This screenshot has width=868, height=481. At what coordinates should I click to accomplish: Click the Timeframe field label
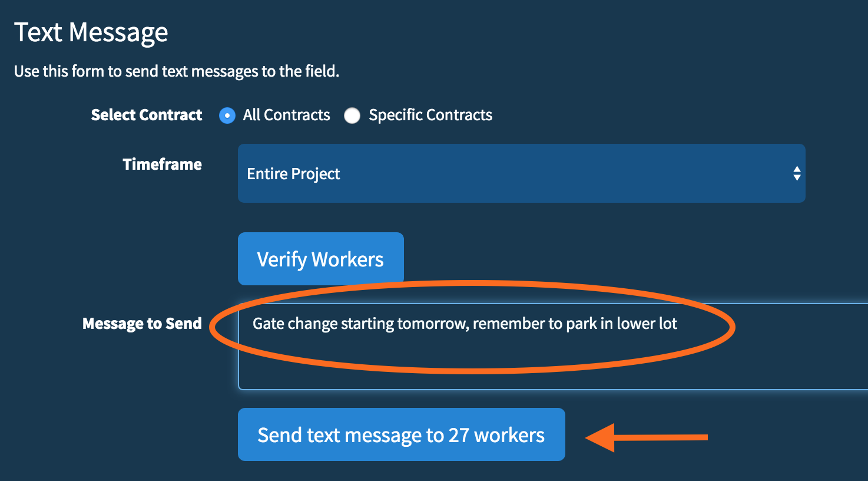pos(162,164)
